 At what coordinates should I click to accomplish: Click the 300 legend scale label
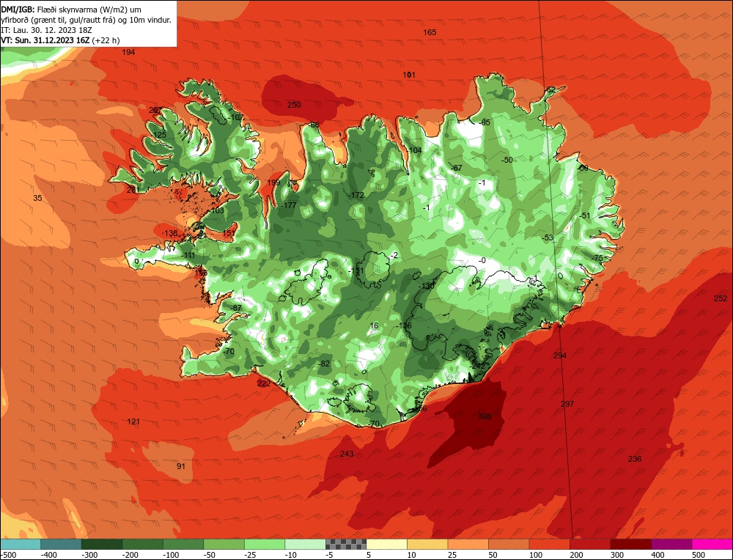click(617, 555)
